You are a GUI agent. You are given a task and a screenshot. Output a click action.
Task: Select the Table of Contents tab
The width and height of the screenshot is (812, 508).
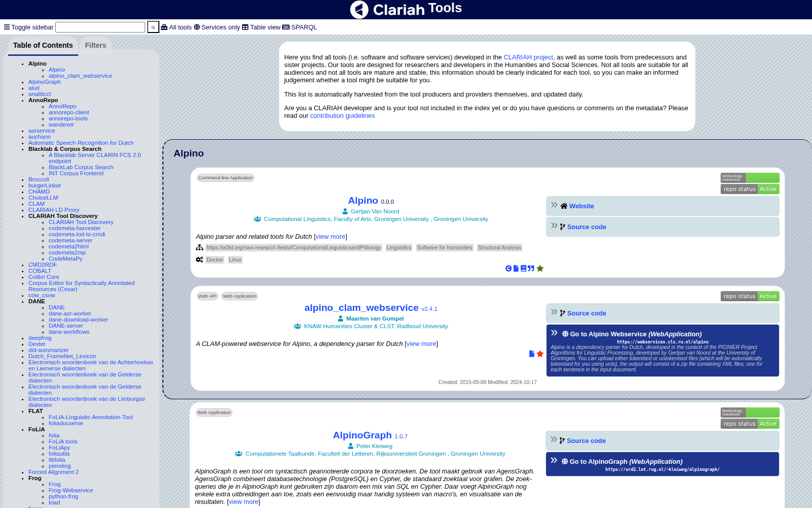(x=43, y=45)
